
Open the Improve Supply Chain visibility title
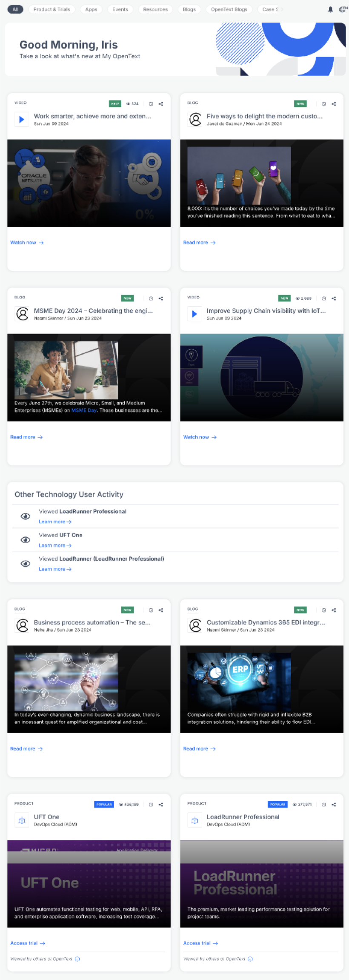click(x=266, y=311)
